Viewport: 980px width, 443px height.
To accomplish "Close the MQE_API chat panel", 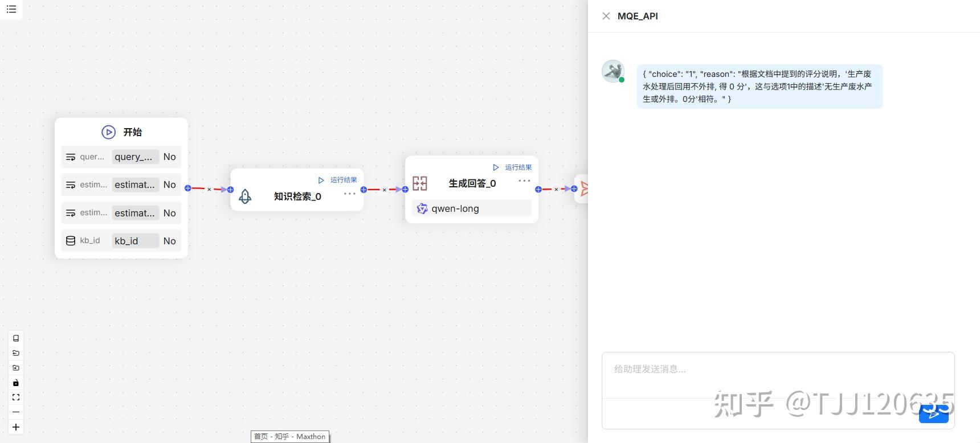I will 606,16.
